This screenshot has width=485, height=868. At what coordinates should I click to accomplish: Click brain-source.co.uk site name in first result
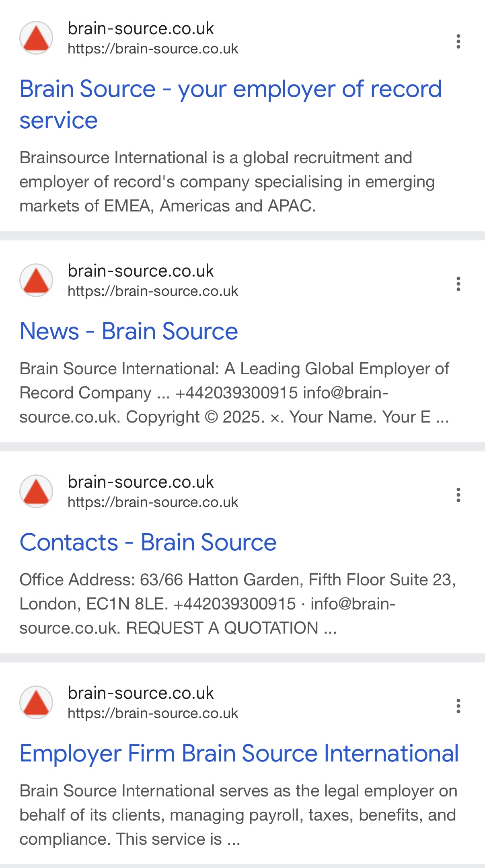coord(141,29)
